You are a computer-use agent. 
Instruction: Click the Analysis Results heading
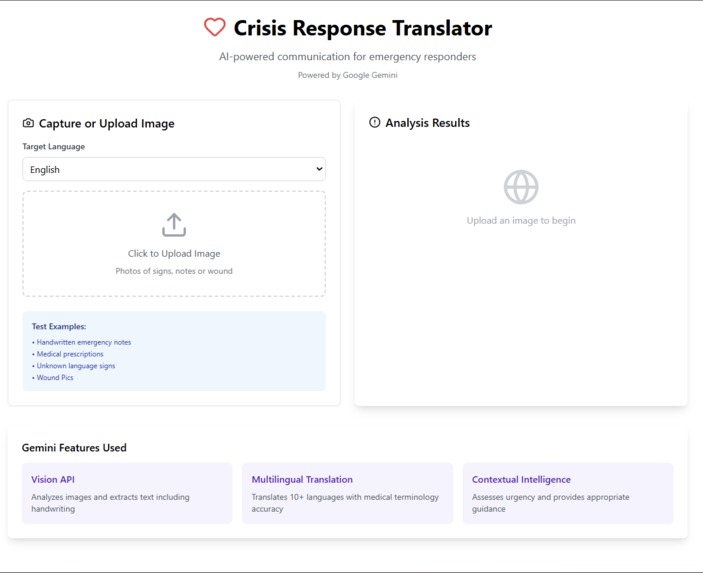427,123
